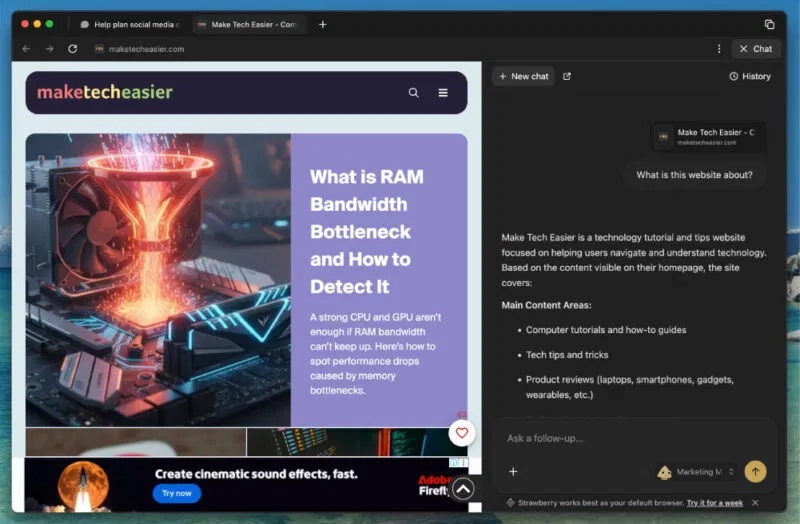
Task: Go back to the previous page
Action: pyautogui.click(x=26, y=48)
